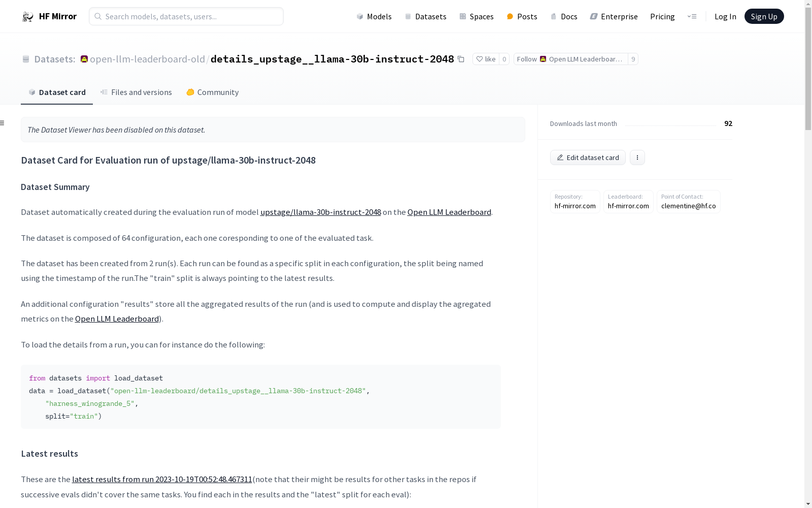This screenshot has height=508, width=812.
Task: Click the Latest results heading
Action: [x=50, y=454]
